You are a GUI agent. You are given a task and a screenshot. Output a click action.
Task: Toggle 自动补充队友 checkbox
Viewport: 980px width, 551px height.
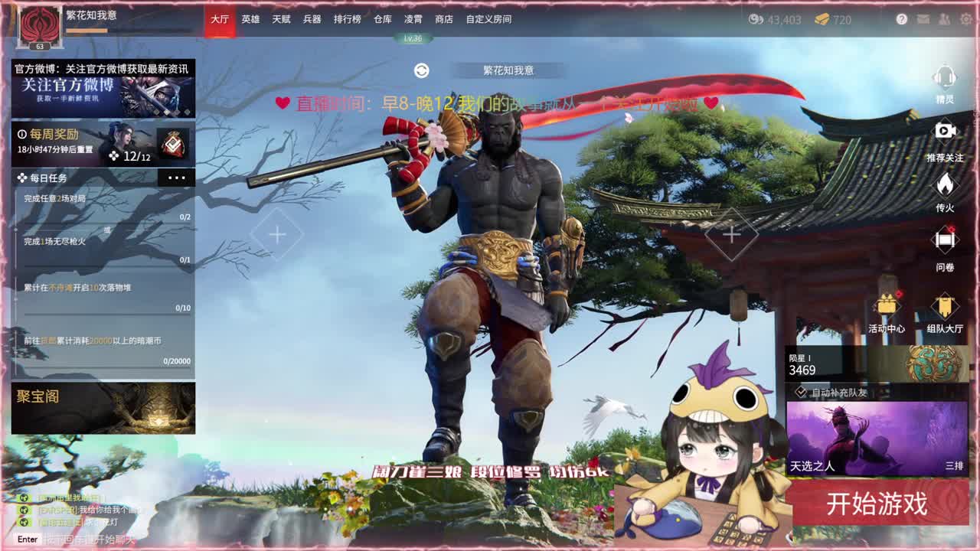pos(801,392)
